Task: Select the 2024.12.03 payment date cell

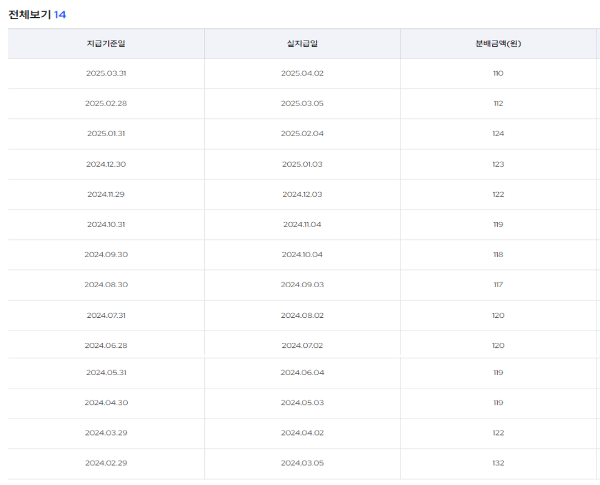Action: [x=302, y=194]
